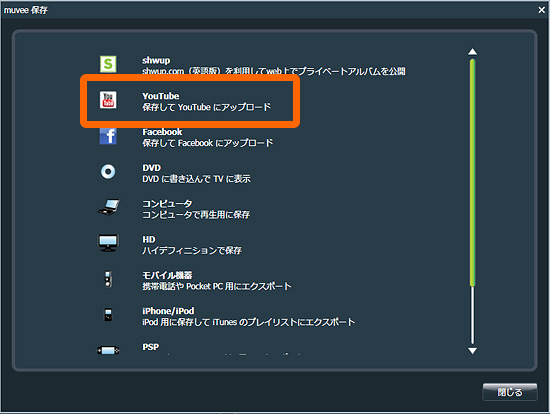Viewport: 550px width, 414px height.
Task: Click the scrollbar track below the green thumb
Action: click(x=472, y=315)
